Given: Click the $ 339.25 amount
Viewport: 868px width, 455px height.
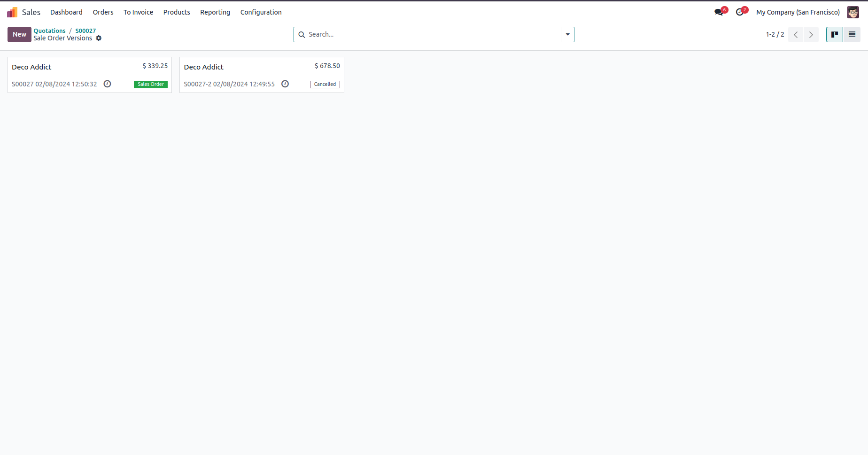Looking at the screenshot, I should 155,66.
